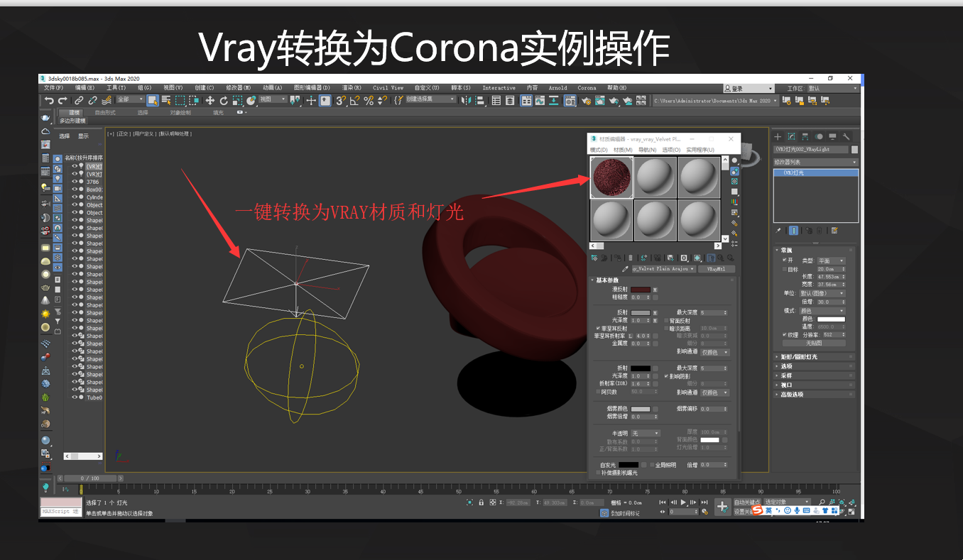
Task: Open the Rendered Frame Window icon
Action: tap(599, 100)
